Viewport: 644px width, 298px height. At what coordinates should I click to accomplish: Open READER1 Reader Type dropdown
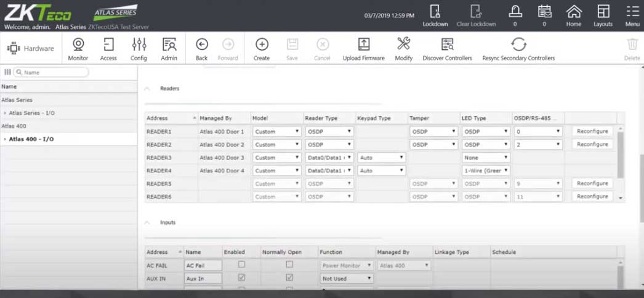point(329,131)
